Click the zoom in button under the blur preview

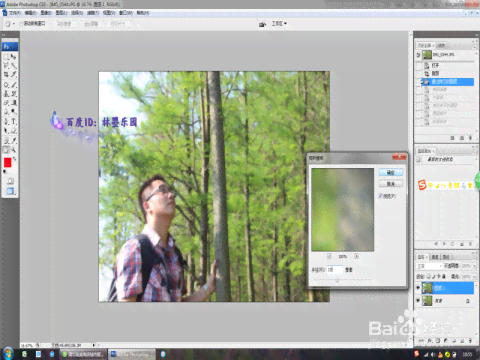pos(356,256)
